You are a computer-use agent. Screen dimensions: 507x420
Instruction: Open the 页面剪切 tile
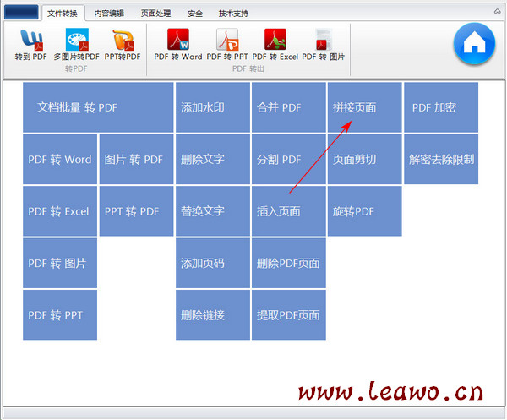(365, 160)
